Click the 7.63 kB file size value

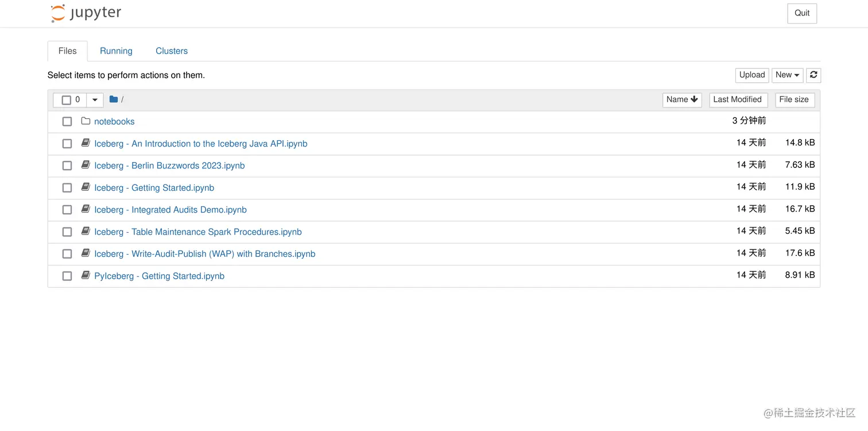pyautogui.click(x=800, y=164)
